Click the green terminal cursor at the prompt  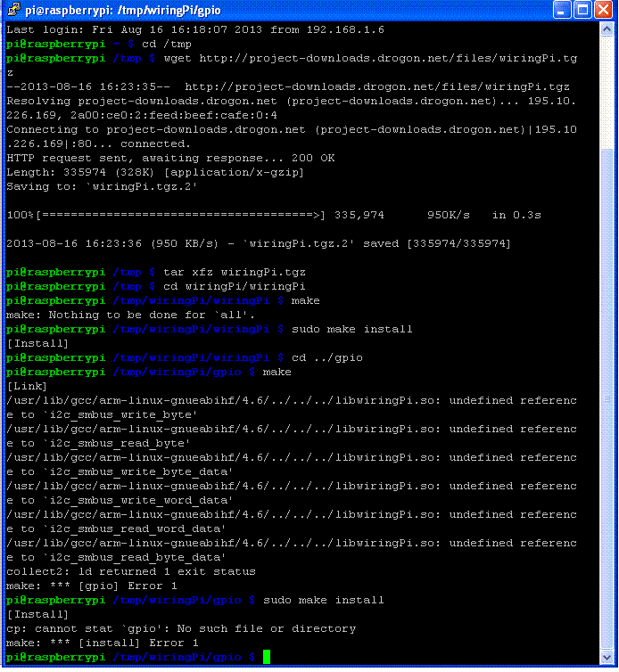(267, 657)
